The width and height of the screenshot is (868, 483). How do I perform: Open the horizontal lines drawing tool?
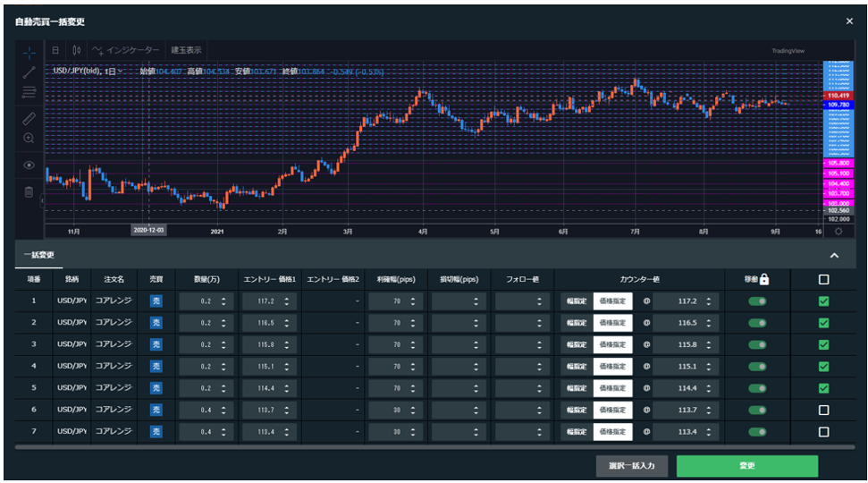[29, 92]
